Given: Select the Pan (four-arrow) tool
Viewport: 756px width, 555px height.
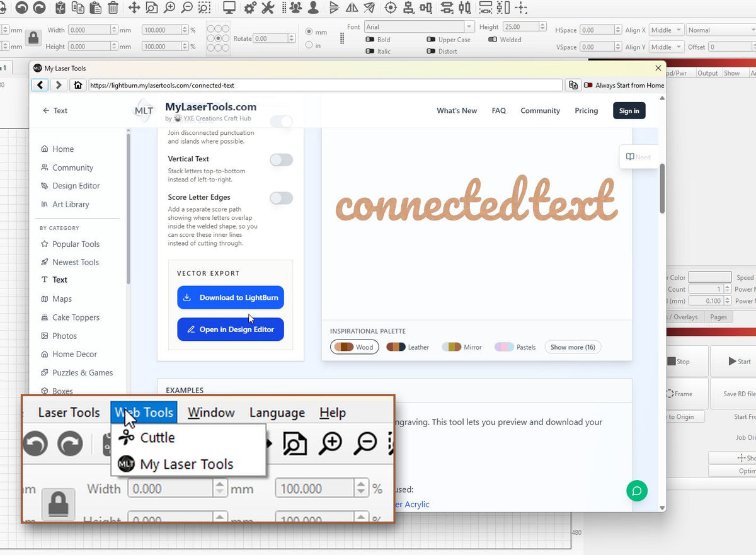Looking at the screenshot, I should (x=134, y=8).
